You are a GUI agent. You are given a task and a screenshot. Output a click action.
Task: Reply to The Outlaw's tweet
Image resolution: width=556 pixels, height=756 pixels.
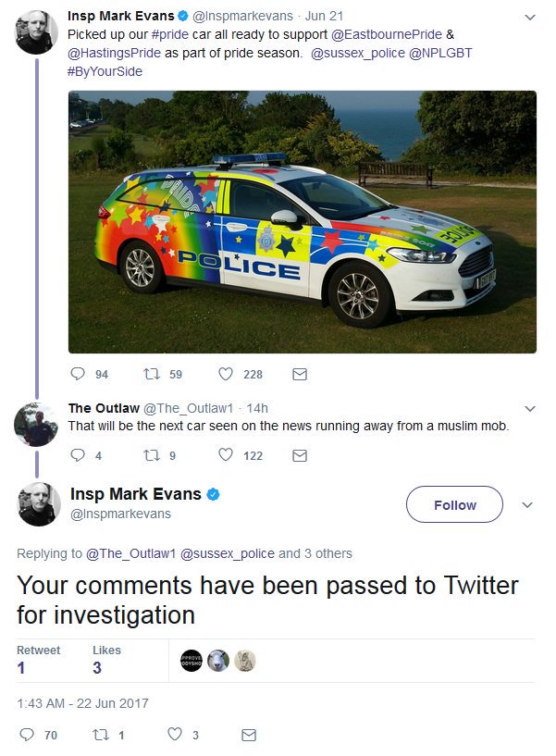[78, 455]
